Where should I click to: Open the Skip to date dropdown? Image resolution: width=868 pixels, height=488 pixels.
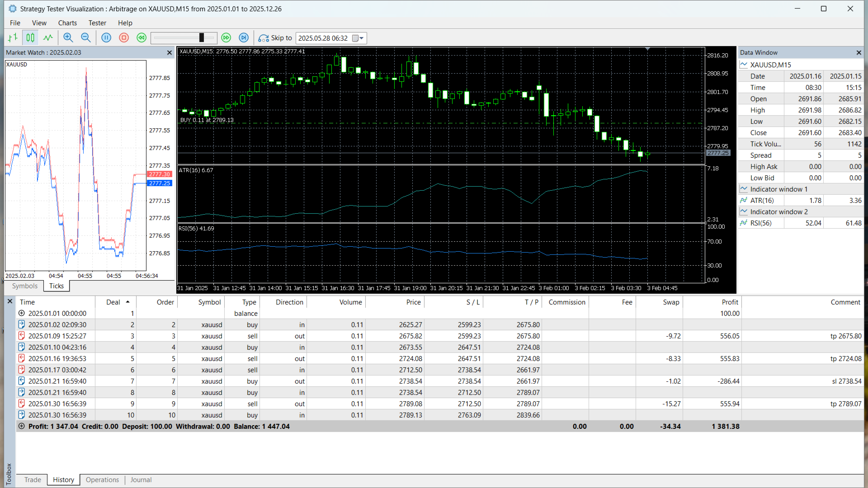pyautogui.click(x=361, y=38)
